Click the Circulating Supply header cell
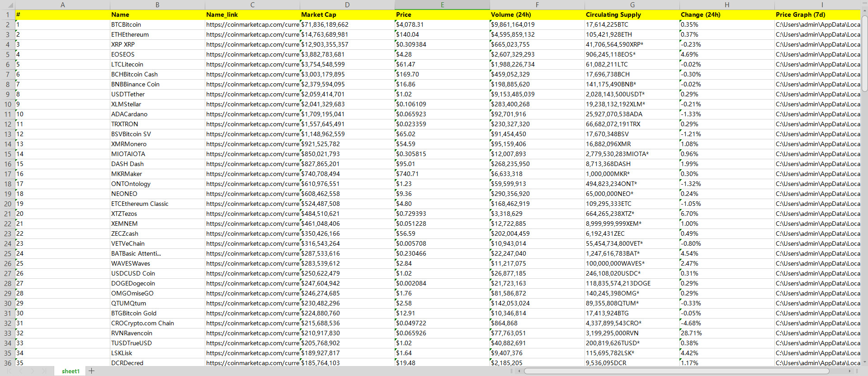868x376 pixels. pos(632,14)
